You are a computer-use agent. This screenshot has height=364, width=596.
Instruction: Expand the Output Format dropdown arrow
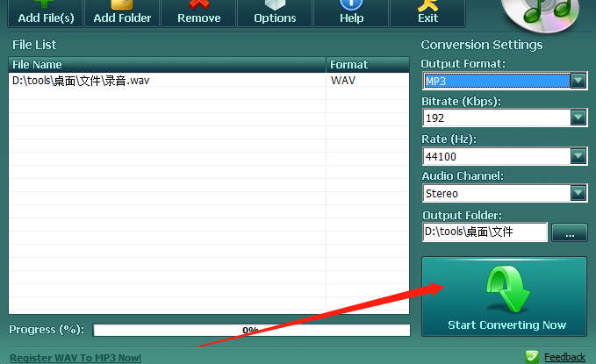[x=578, y=81]
